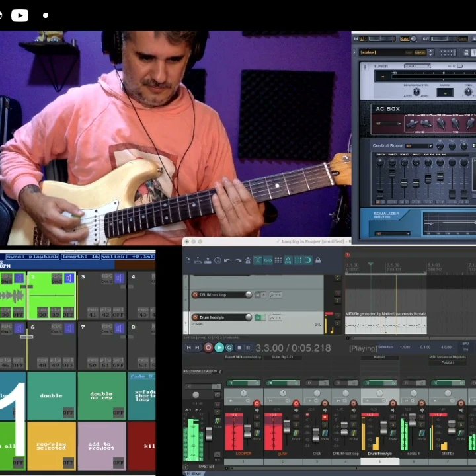This screenshot has height=476, width=476.
Task: Toggle speaker monitor icon on LOOPER mixer channel
Action: point(257,411)
